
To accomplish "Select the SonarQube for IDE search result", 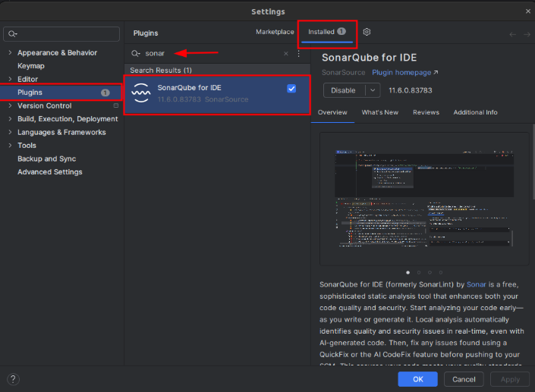I will pyautogui.click(x=217, y=95).
